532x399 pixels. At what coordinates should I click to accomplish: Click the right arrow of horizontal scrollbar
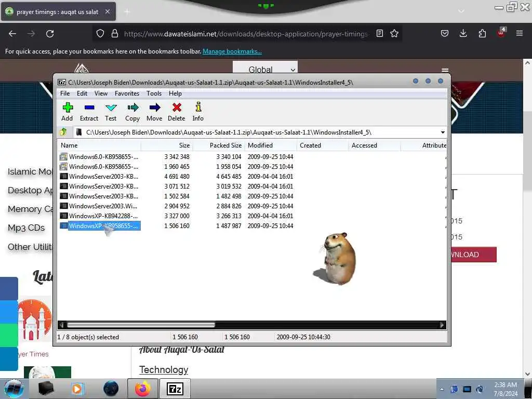tap(442, 325)
